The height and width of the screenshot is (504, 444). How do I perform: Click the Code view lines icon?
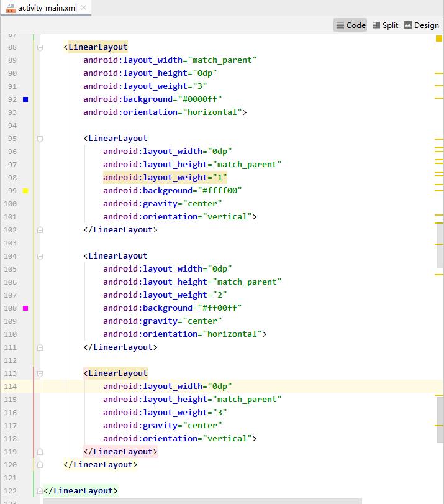tap(340, 25)
